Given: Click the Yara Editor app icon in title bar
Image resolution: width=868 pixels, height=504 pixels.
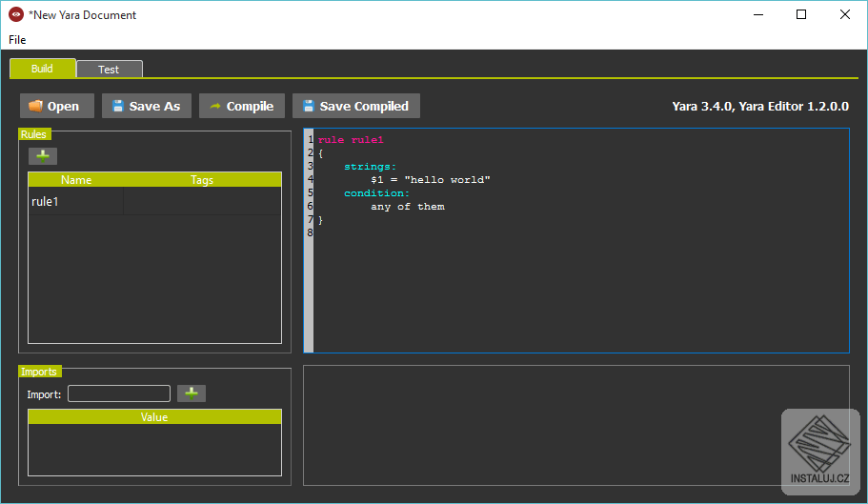Looking at the screenshot, I should pos(15,14).
